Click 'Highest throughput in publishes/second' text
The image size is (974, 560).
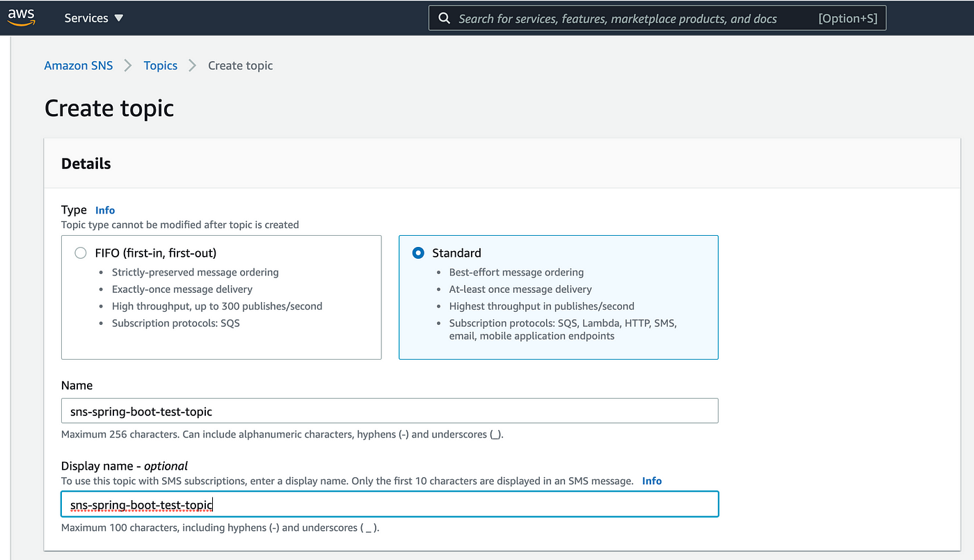[x=542, y=306]
